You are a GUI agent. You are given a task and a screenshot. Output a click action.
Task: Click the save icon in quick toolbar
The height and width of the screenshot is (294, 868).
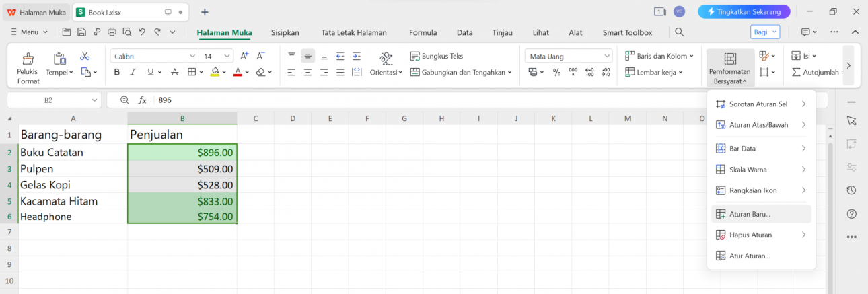tap(81, 32)
